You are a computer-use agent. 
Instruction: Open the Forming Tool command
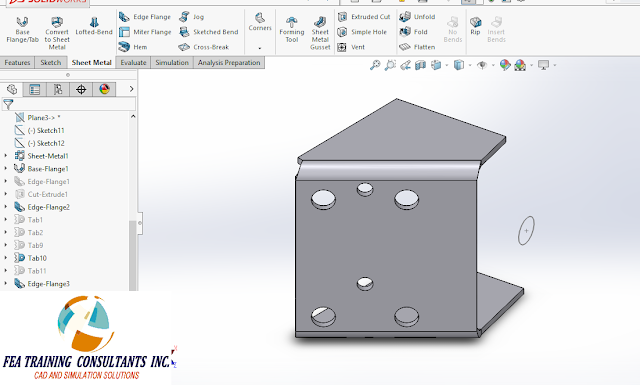pos(291,29)
